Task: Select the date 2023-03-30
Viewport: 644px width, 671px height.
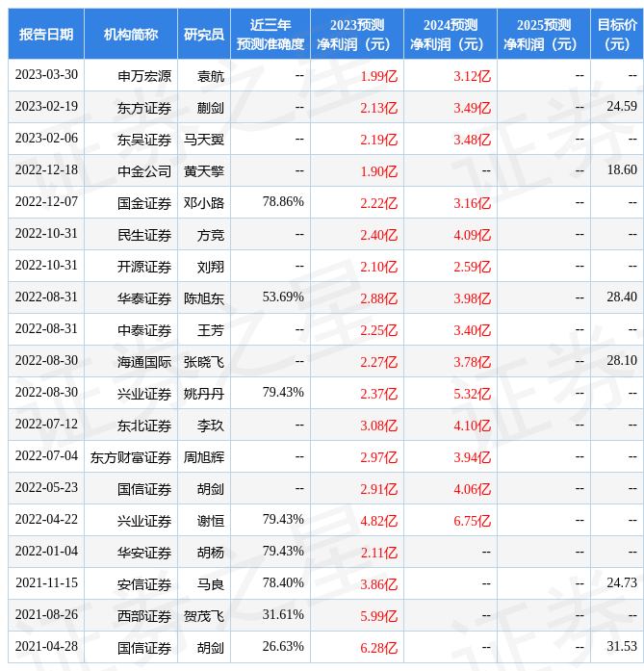Action: (x=46, y=75)
